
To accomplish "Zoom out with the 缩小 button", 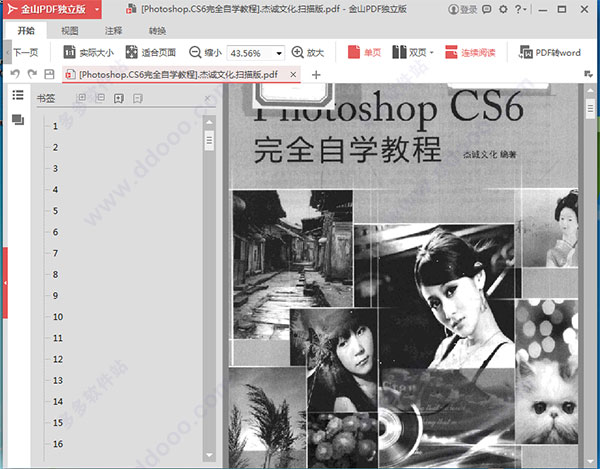I will 205,52.
